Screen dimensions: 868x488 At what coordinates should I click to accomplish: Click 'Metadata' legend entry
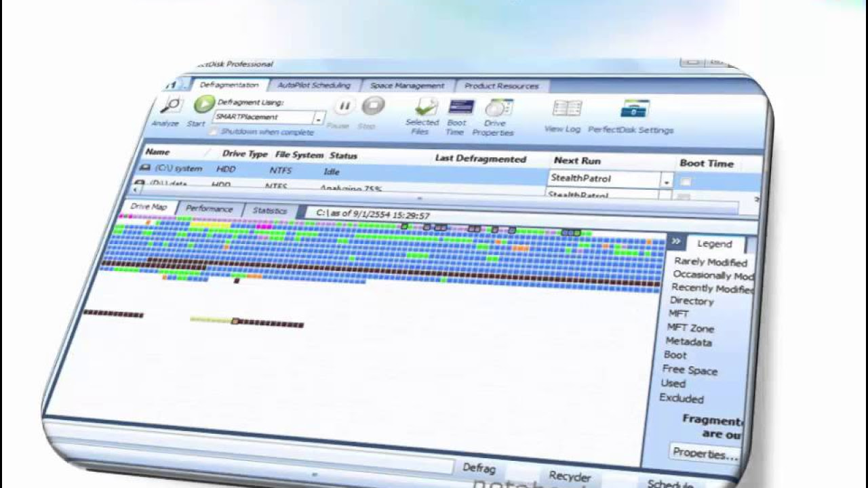[688, 342]
